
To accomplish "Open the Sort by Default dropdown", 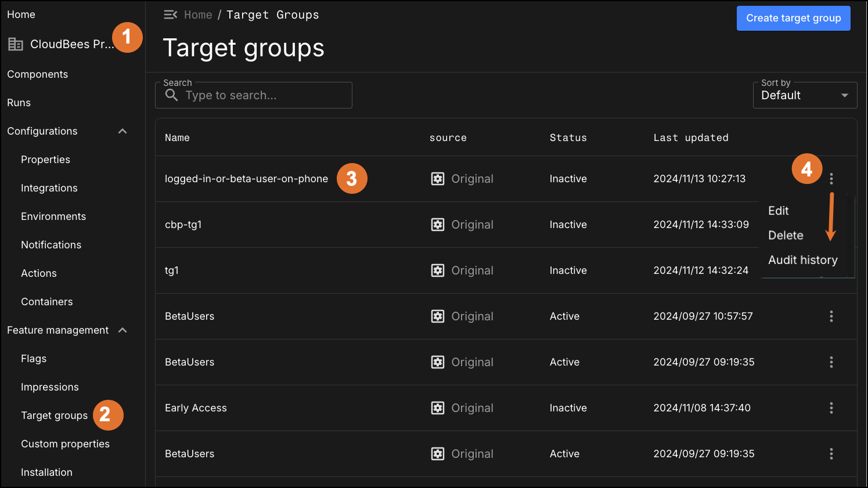I will (805, 95).
